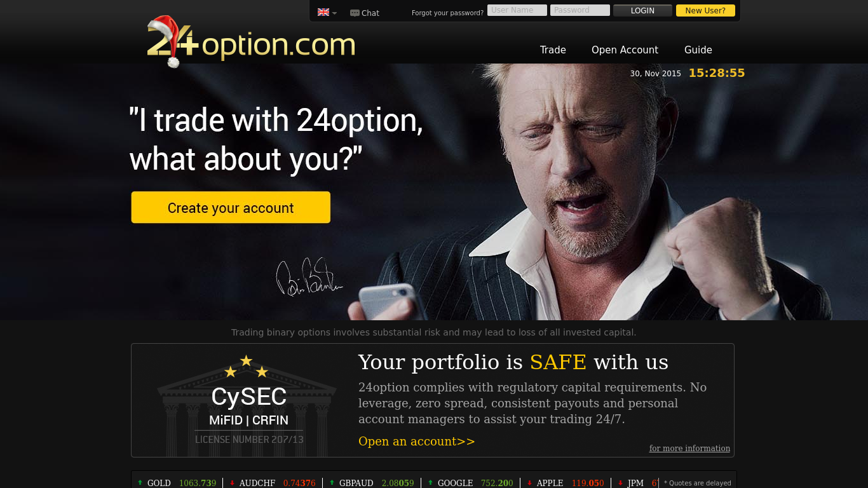Click the APPLE ticker quote

click(x=565, y=483)
